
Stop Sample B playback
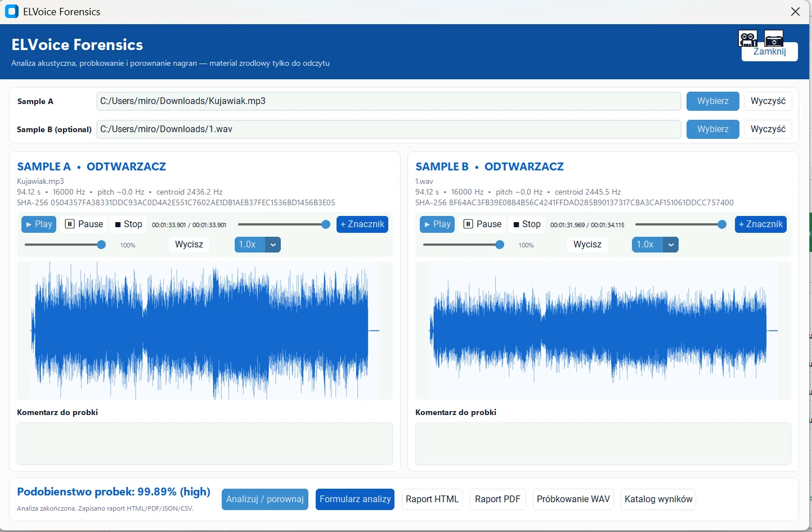(x=527, y=224)
